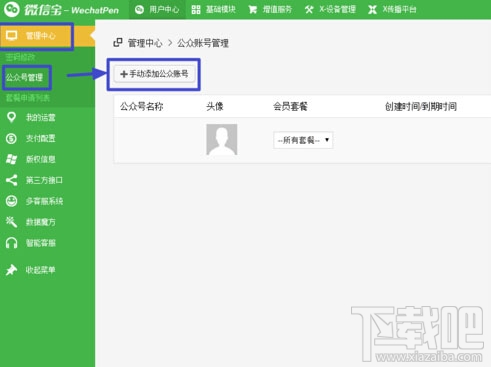Click the 管理中心 monitor icon
This screenshot has height=367, width=491.
pos(12,35)
